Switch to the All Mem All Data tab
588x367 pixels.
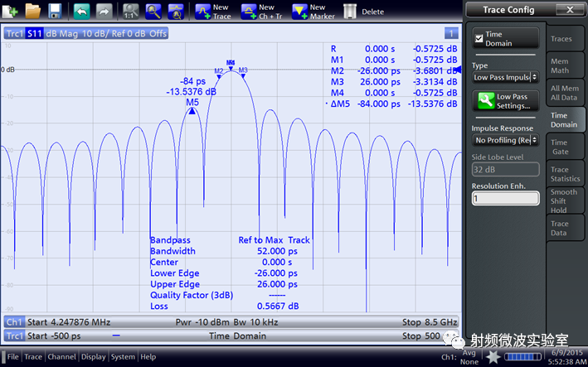[565, 93]
